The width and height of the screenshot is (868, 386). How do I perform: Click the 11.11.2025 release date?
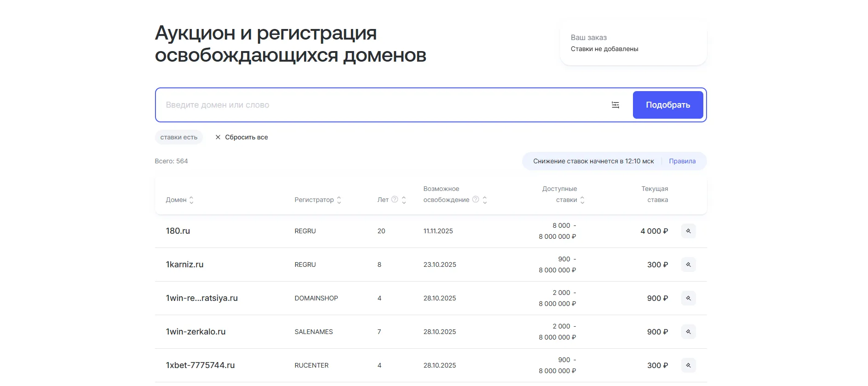point(438,231)
